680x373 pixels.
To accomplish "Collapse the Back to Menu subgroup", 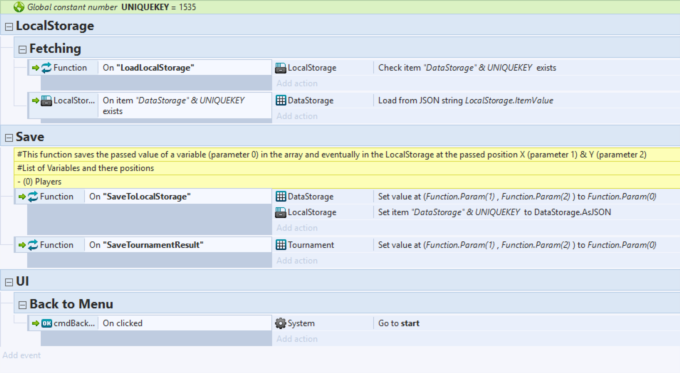I will (x=22, y=305).
